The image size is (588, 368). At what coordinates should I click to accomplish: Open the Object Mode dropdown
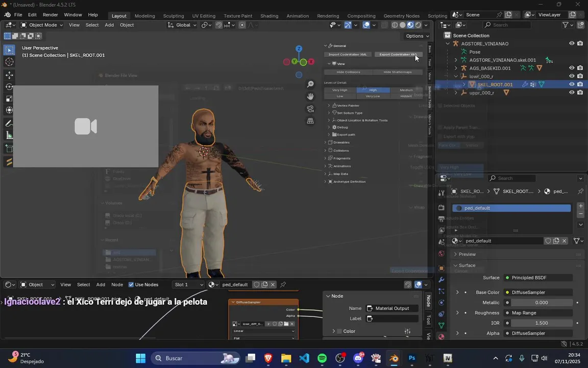[42, 25]
